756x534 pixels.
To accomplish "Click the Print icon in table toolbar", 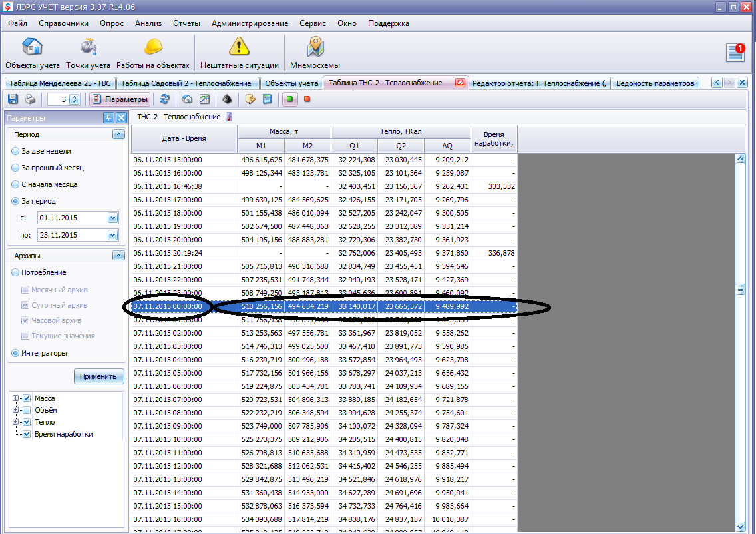I will (x=31, y=99).
